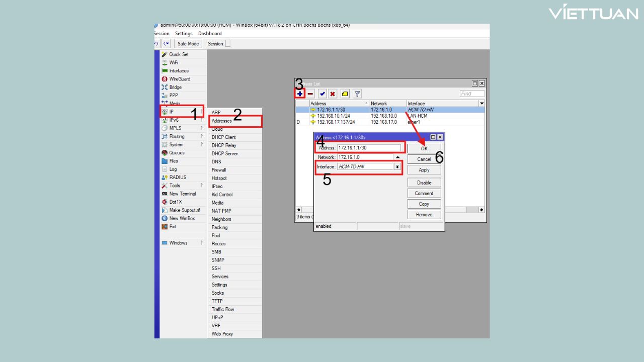Open the Settings menu

pyautogui.click(x=184, y=34)
